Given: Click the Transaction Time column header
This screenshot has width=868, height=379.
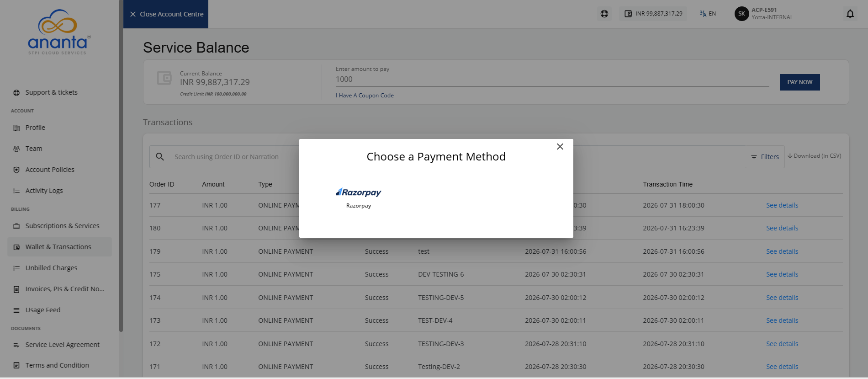Looking at the screenshot, I should [x=667, y=184].
